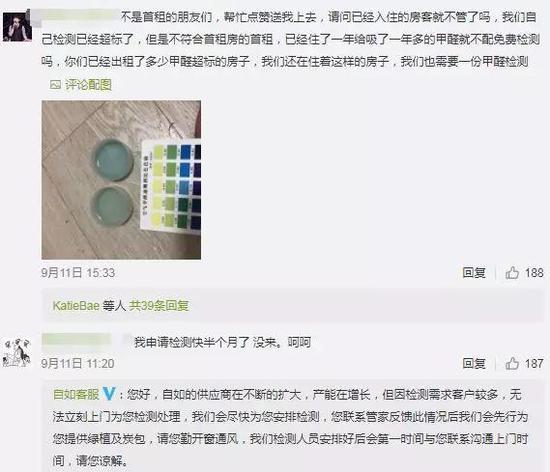
Task: Click the first commenter's blurred username
Action: pos(76,16)
